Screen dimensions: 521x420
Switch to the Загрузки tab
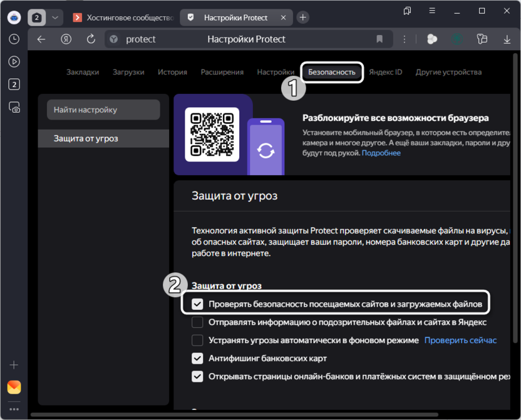pos(128,72)
